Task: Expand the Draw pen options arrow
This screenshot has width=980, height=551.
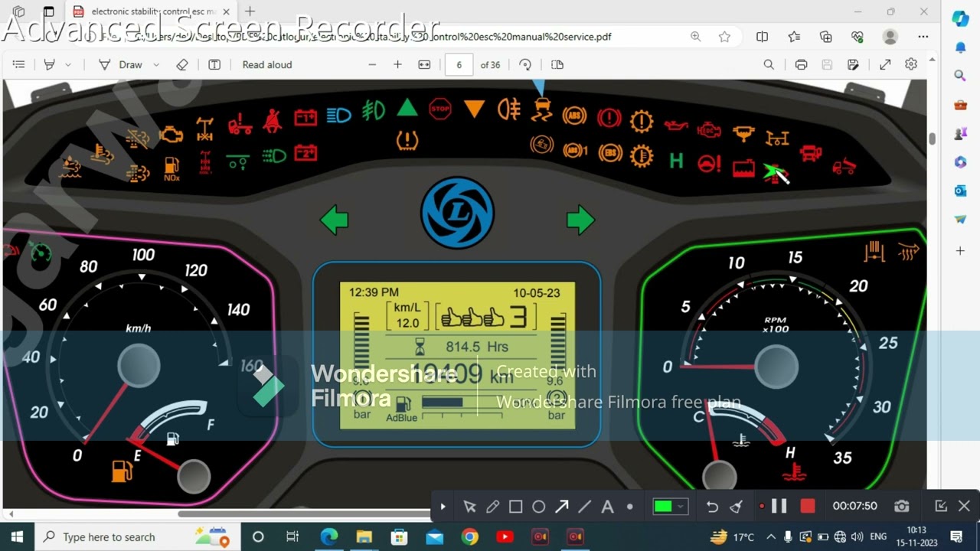Action: click(156, 65)
